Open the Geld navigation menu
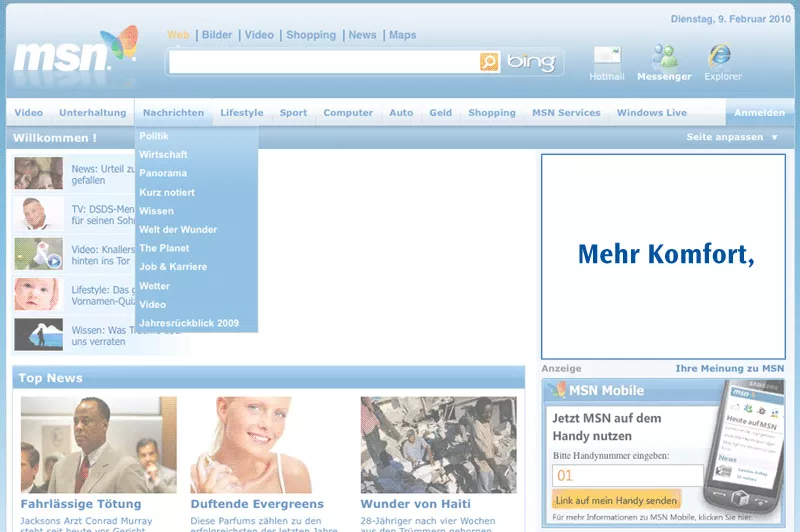800x532 pixels. coord(441,112)
